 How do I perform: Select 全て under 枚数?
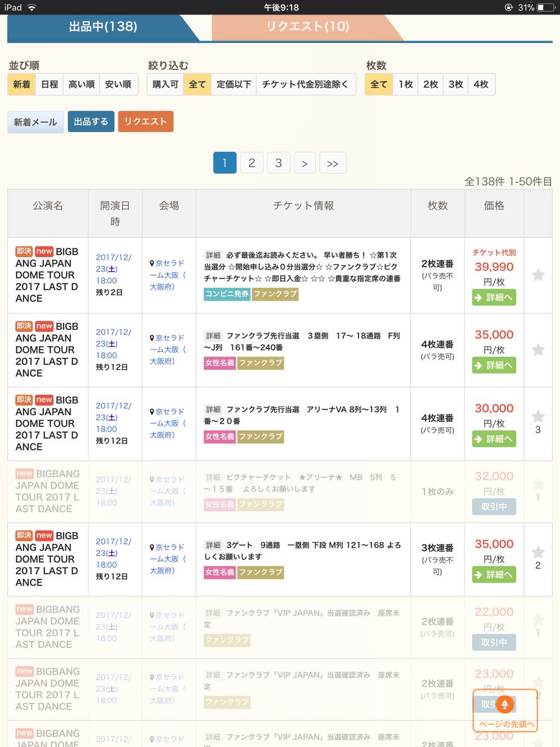point(379,84)
